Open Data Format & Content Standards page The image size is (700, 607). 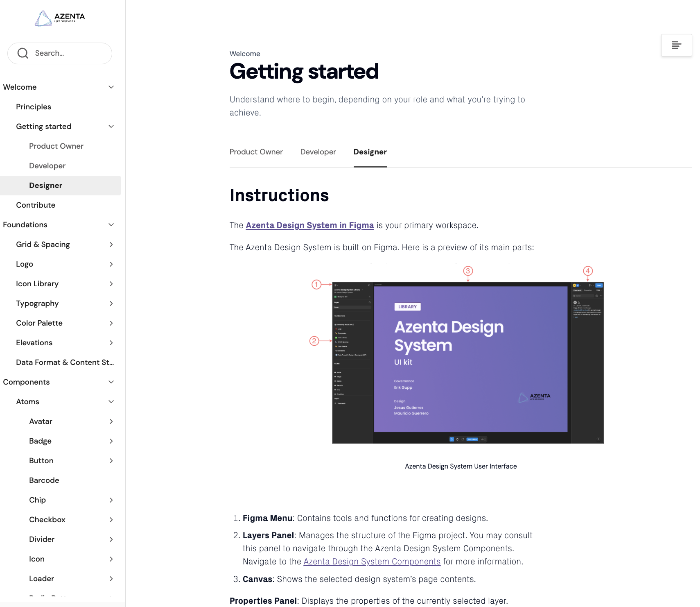[x=65, y=362]
